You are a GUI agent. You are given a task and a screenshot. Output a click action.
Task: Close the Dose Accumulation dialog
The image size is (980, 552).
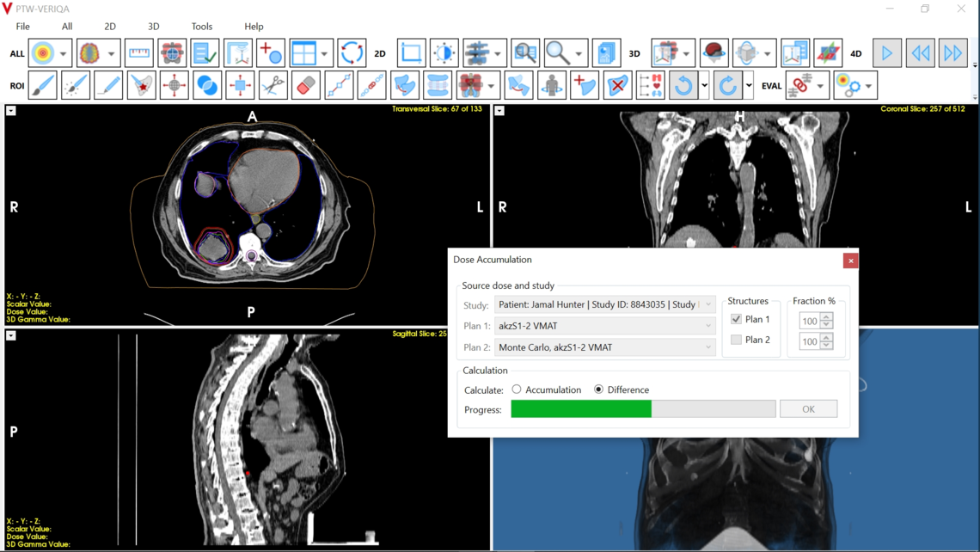click(x=850, y=260)
